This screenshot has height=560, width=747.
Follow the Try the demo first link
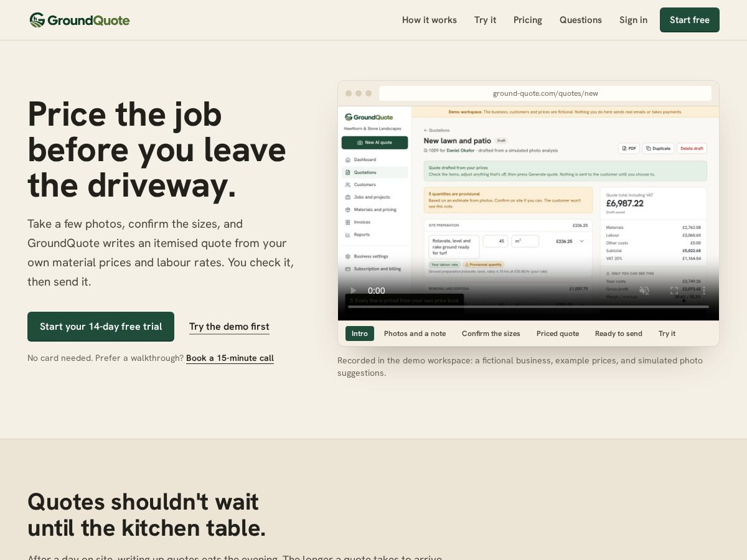point(229,327)
